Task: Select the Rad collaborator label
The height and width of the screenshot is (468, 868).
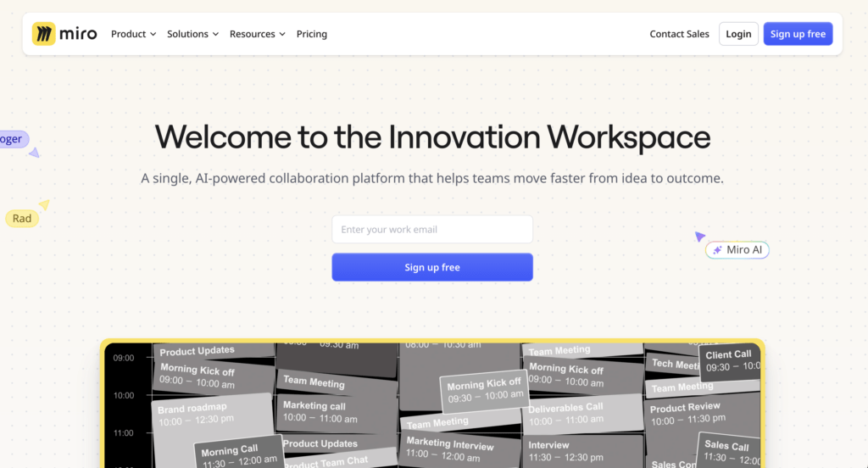Action: click(x=22, y=219)
